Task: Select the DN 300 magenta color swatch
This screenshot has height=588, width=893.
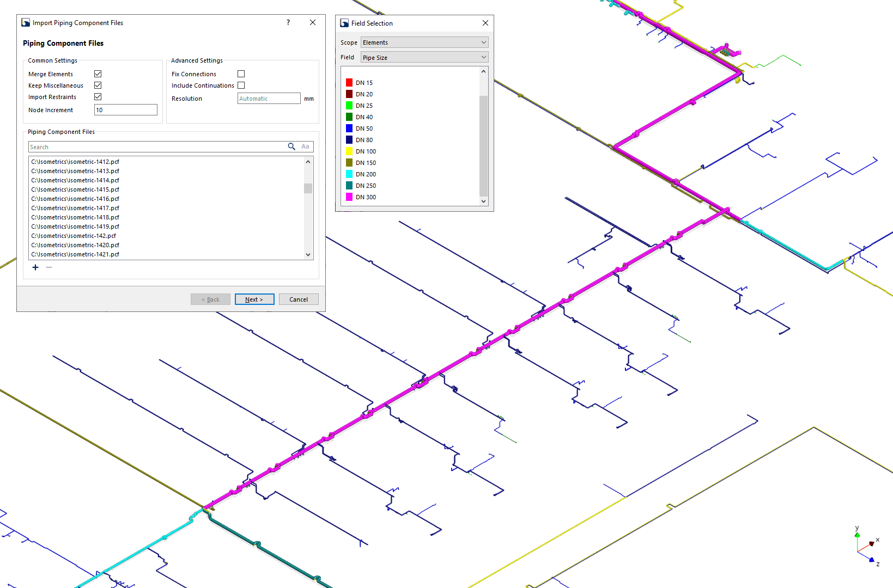Action: [x=349, y=197]
